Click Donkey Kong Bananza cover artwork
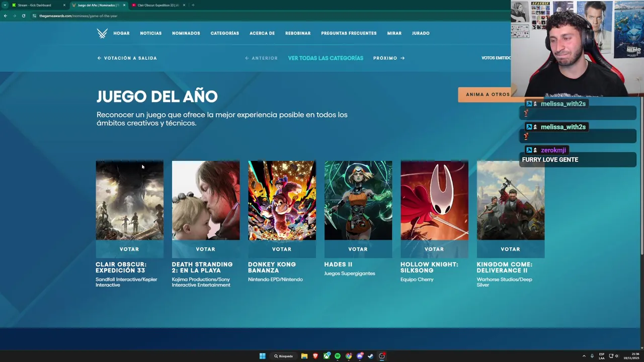This screenshot has height=362, width=644. (282, 200)
